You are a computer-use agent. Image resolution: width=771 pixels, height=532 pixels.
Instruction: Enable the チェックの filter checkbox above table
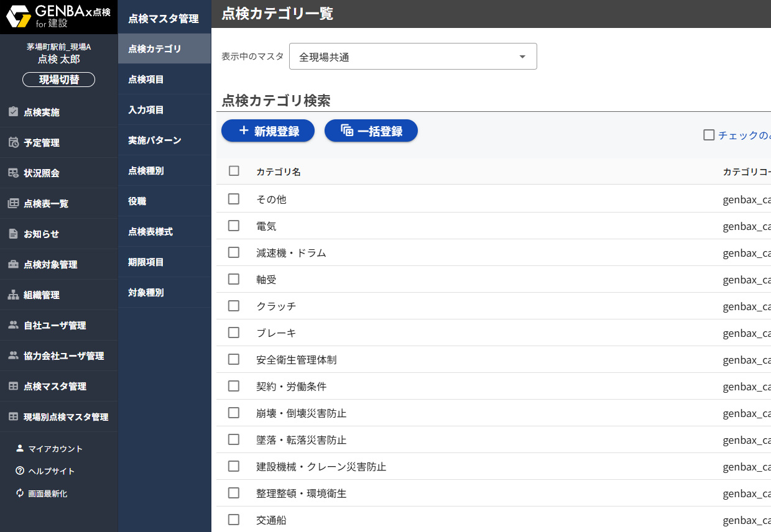(x=709, y=135)
